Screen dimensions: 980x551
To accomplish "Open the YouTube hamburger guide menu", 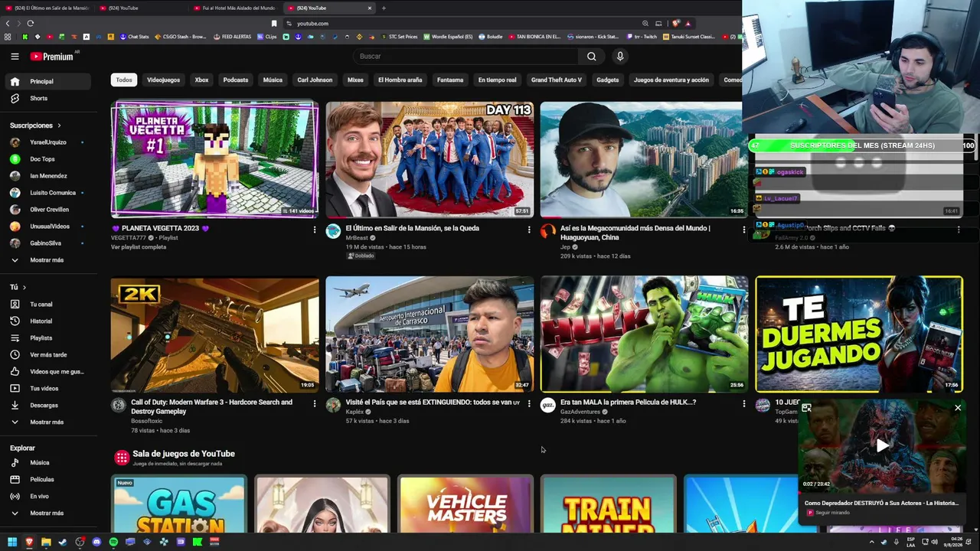I will click(x=15, y=56).
